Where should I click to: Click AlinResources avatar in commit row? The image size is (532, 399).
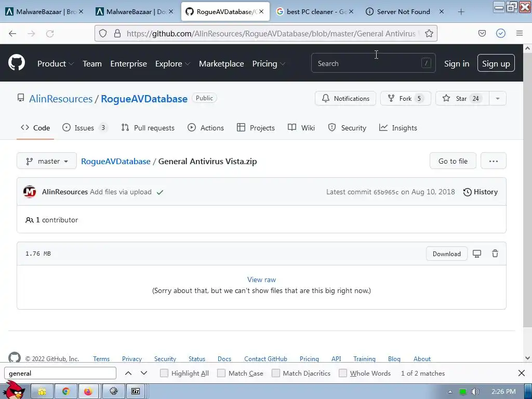(30, 192)
